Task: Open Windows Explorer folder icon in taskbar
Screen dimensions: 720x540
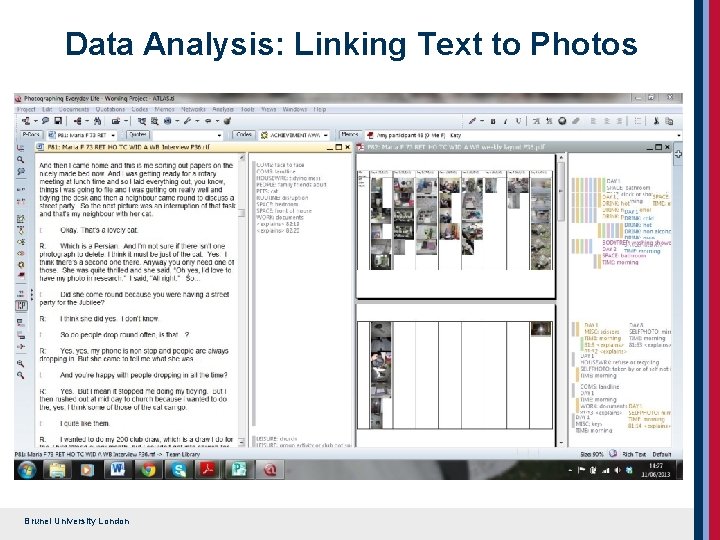Action: 57,470
